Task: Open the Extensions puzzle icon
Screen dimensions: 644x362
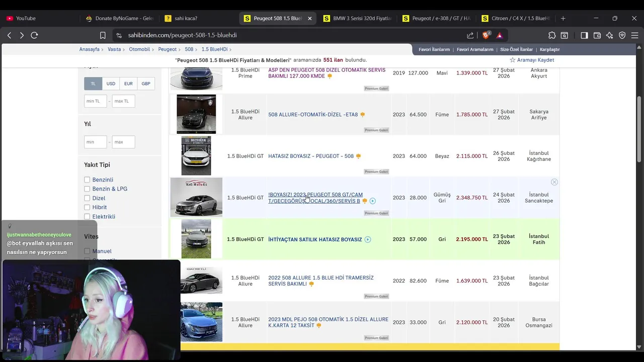Action: click(x=552, y=35)
